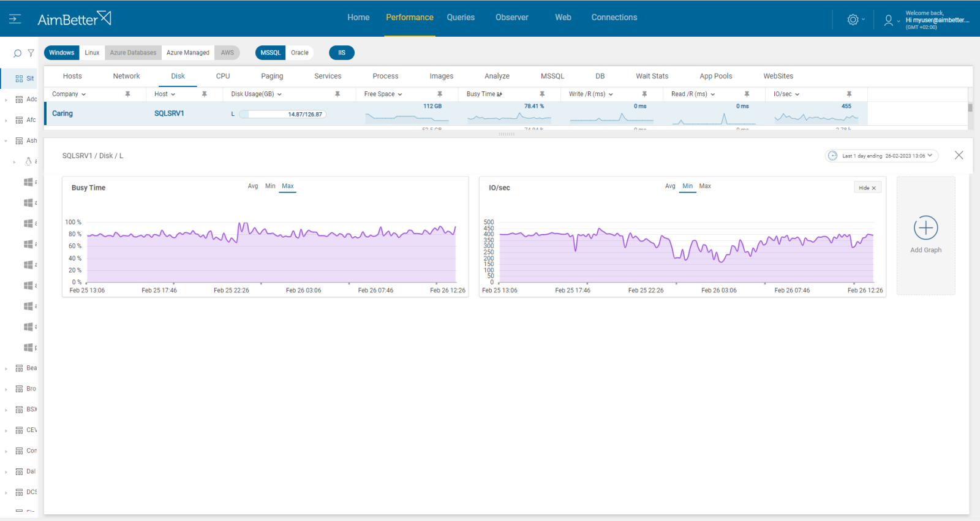
Task: Go to the Home tab
Action: click(358, 18)
